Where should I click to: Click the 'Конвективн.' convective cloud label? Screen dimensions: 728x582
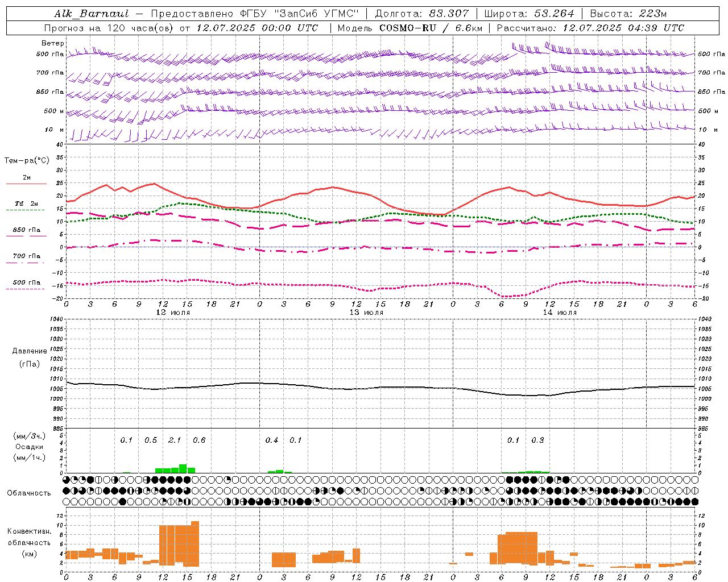click(x=30, y=531)
